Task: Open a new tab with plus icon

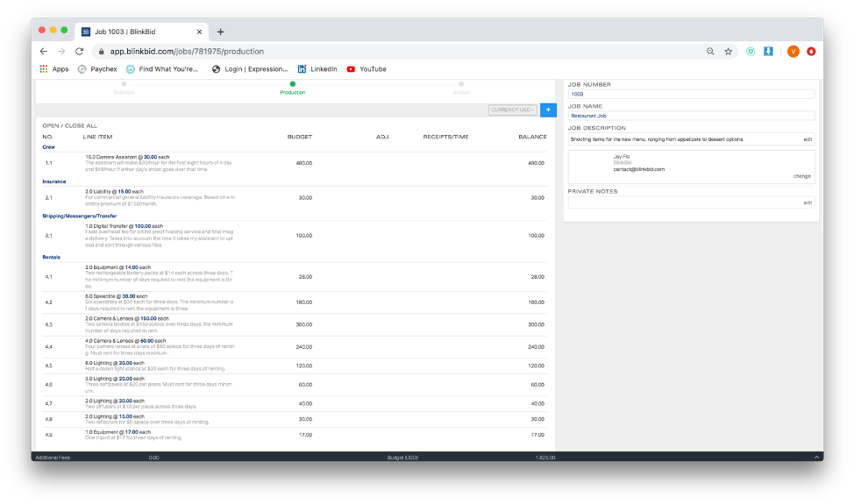Action: pos(221,32)
